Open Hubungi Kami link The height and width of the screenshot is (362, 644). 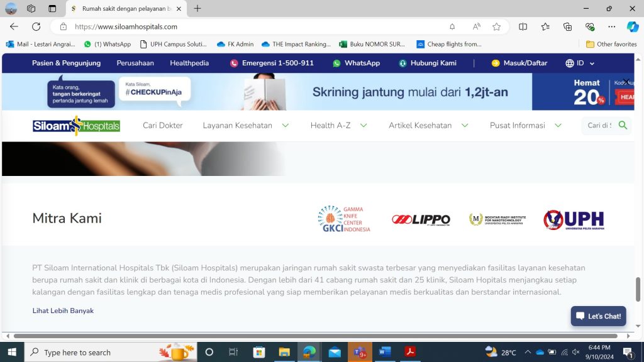pyautogui.click(x=427, y=63)
